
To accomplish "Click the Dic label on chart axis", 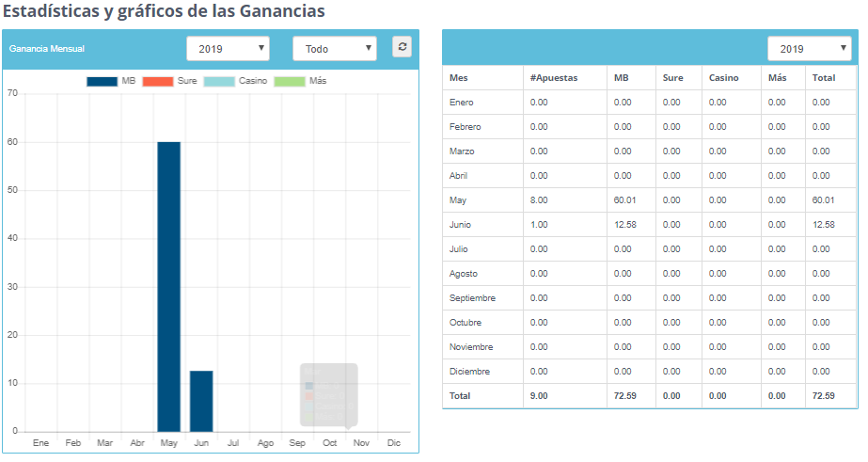I will tap(394, 443).
